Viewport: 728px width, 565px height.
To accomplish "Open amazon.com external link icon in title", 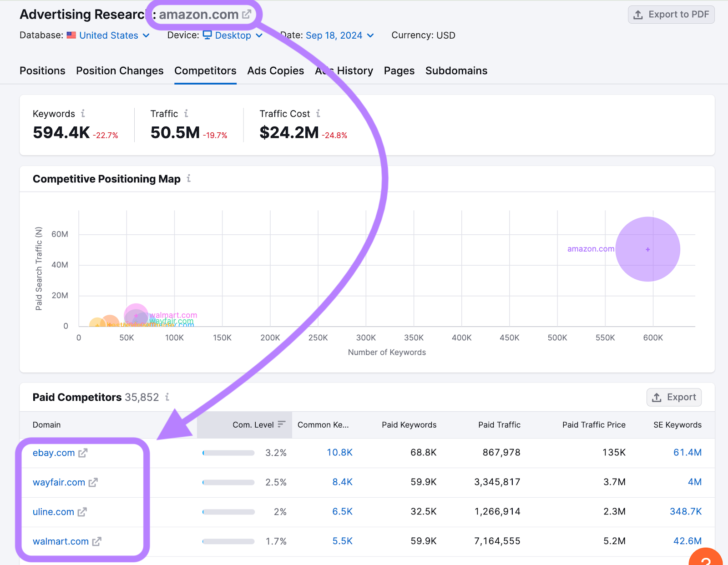I will point(247,15).
